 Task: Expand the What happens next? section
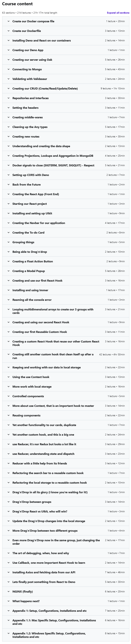point(26,601)
